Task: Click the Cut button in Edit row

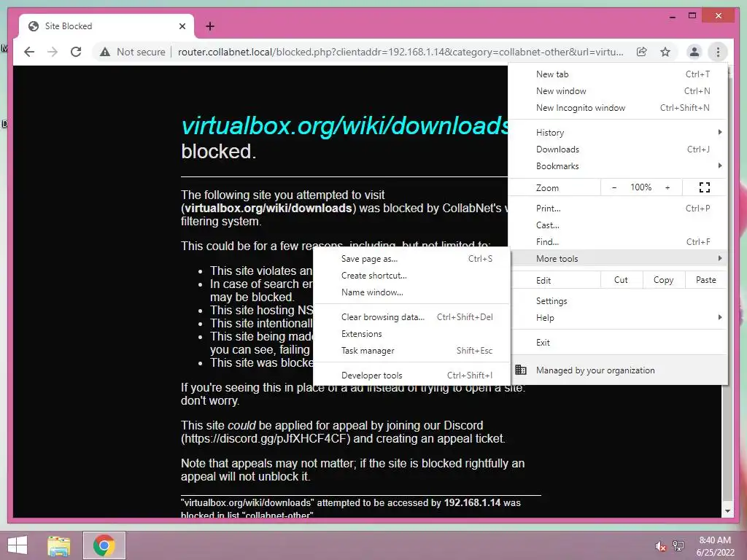Action: [x=621, y=280]
